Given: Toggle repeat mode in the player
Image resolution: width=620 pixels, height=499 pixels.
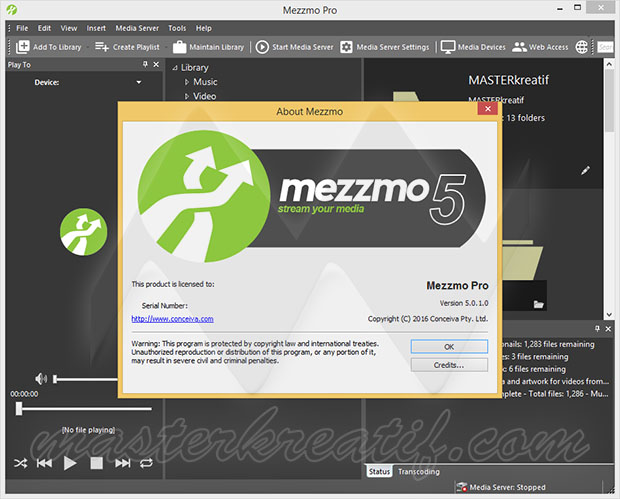Looking at the screenshot, I should (x=146, y=463).
